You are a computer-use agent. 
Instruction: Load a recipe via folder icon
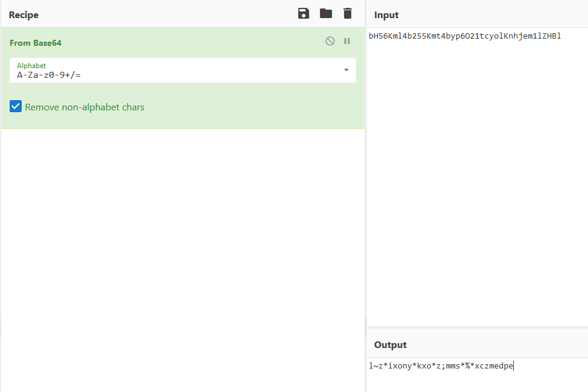[x=326, y=13]
